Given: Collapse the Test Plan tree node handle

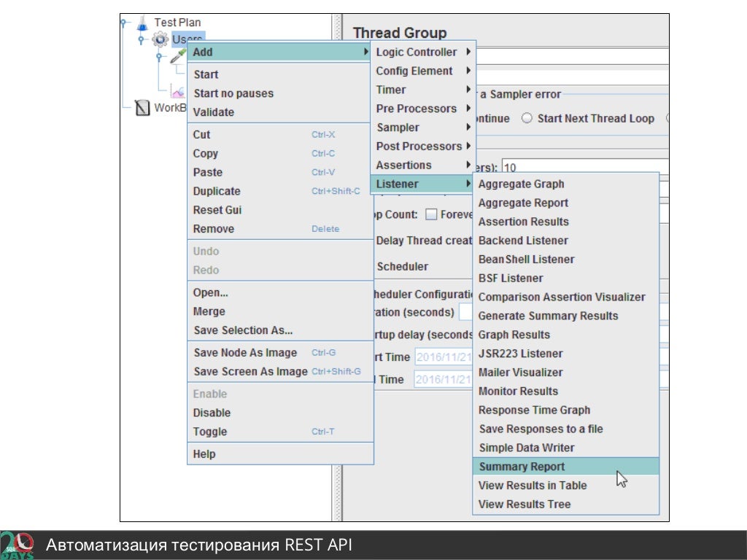Looking at the screenshot, I should (124, 23).
